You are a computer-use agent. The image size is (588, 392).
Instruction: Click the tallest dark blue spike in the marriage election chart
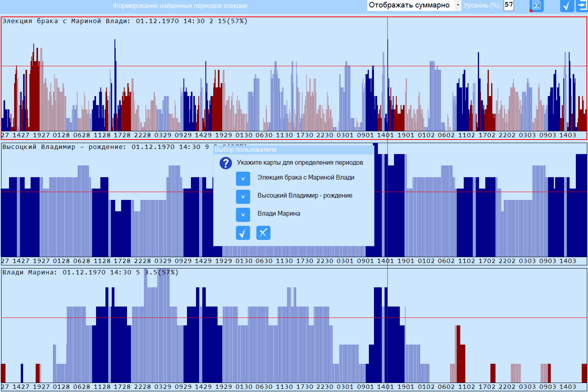click(115, 85)
